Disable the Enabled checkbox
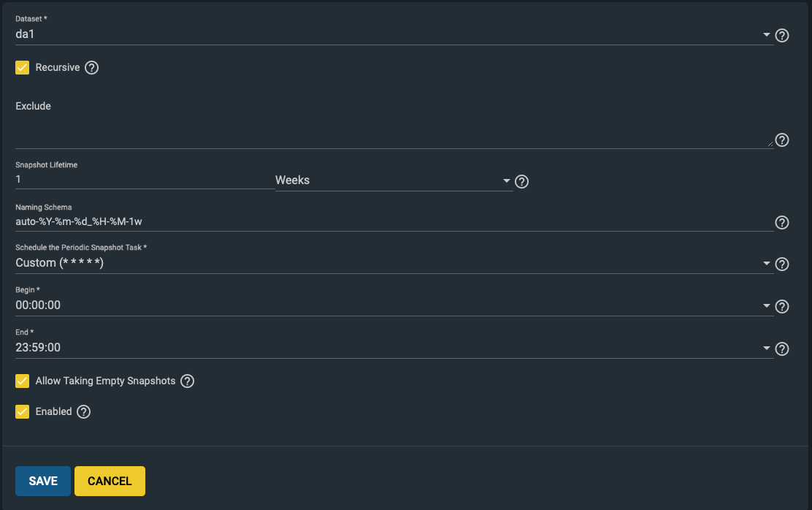Screen dimensions: 812x510 click(23, 412)
